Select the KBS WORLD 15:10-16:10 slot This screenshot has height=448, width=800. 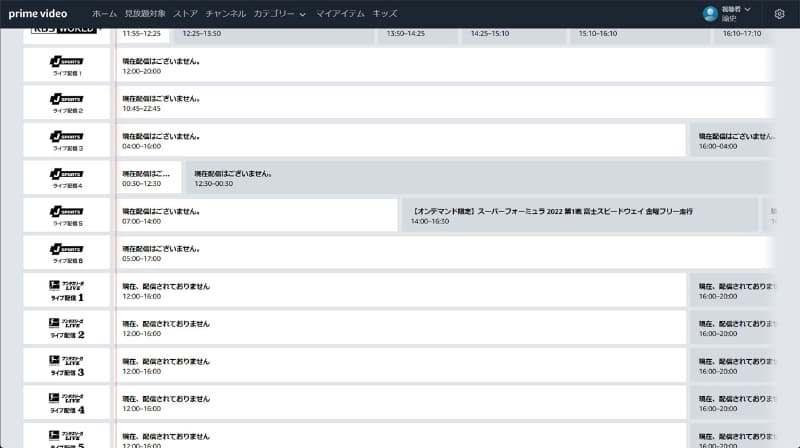(639, 36)
